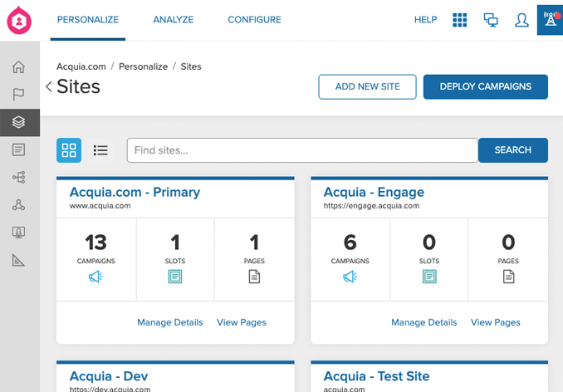Open the home icon in sidebar

pyautogui.click(x=19, y=67)
